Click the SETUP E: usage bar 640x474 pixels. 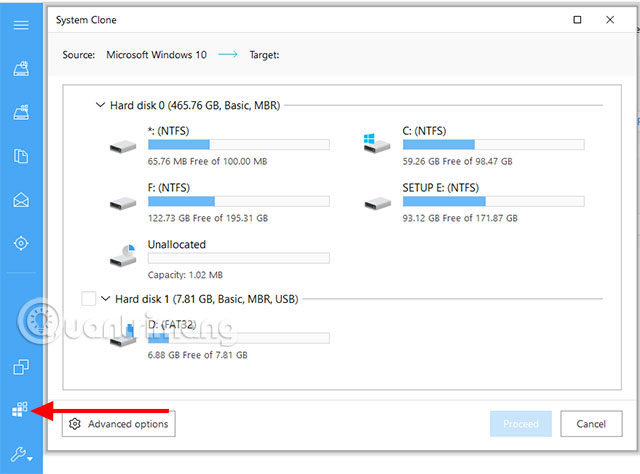point(493,201)
